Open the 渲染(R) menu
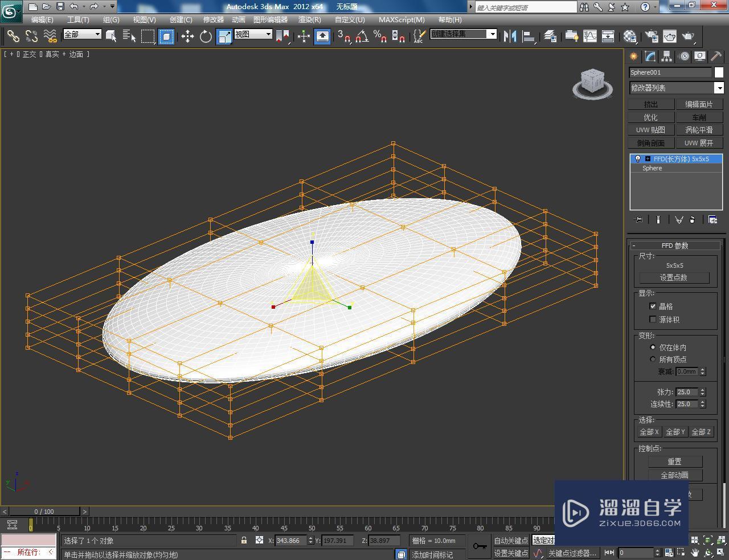Screen dimensions: 729x560 [309, 19]
